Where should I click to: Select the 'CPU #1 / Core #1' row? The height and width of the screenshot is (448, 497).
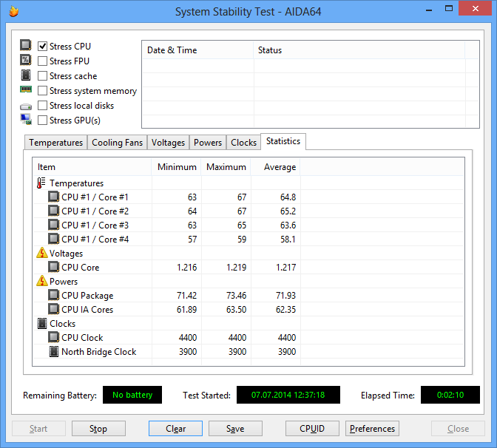point(248,197)
